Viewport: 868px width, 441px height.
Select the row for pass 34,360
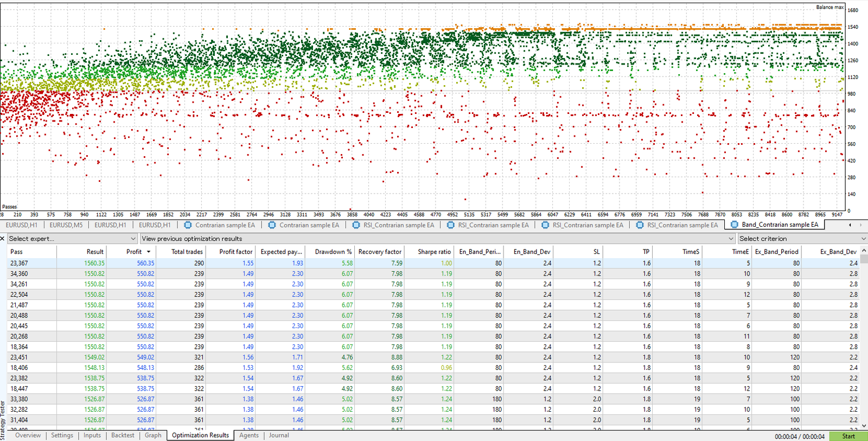point(434,273)
